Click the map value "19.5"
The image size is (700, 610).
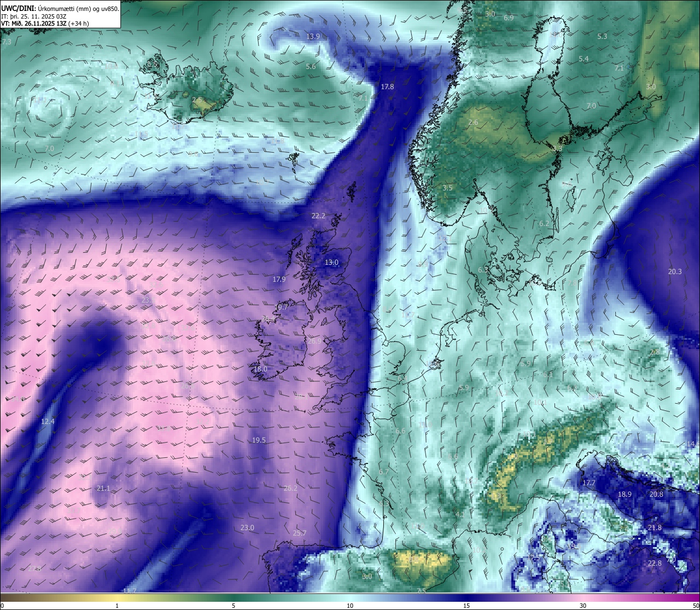[x=259, y=440]
